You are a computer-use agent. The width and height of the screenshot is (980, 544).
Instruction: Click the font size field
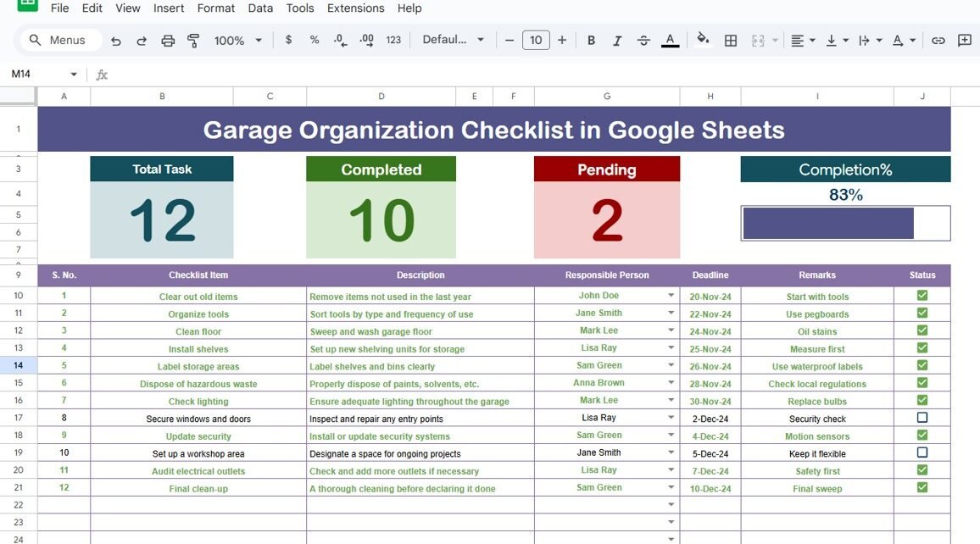click(536, 40)
